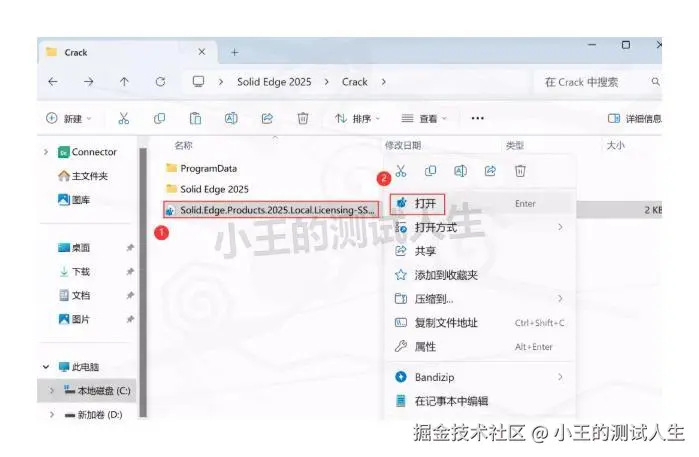Go forward with the right arrow
Screen dimensions: 699x457
89,82
